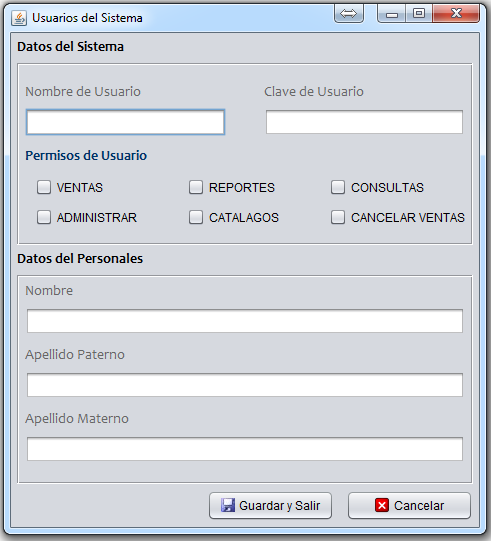
Task: Minimize the Usuarios del Sistema window
Action: (392, 14)
